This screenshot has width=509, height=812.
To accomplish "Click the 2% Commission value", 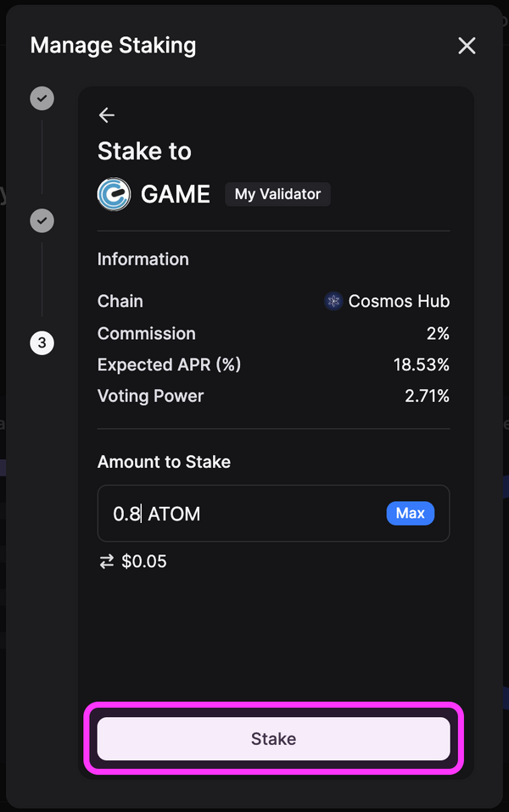I will click(x=438, y=333).
